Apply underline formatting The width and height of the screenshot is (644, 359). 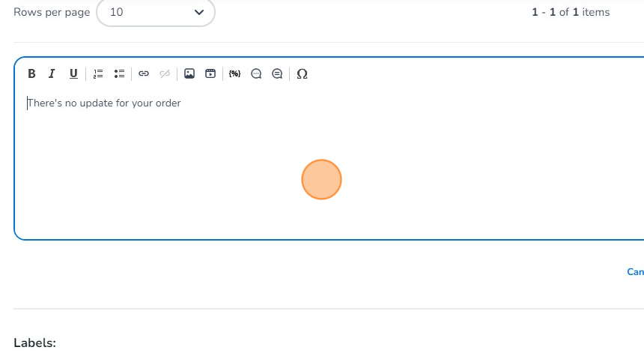click(73, 73)
